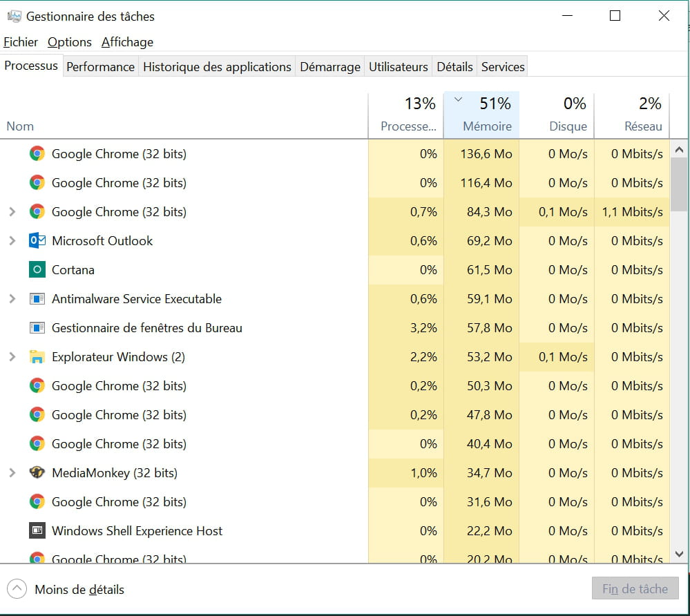Minimize the Task Manager window

pos(567,16)
